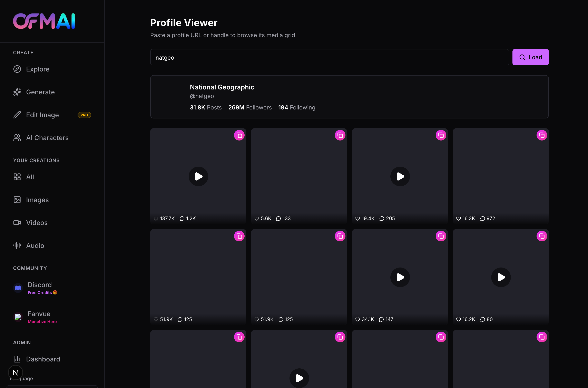
Task: Click the Profile Viewer heading
Action: point(184,23)
